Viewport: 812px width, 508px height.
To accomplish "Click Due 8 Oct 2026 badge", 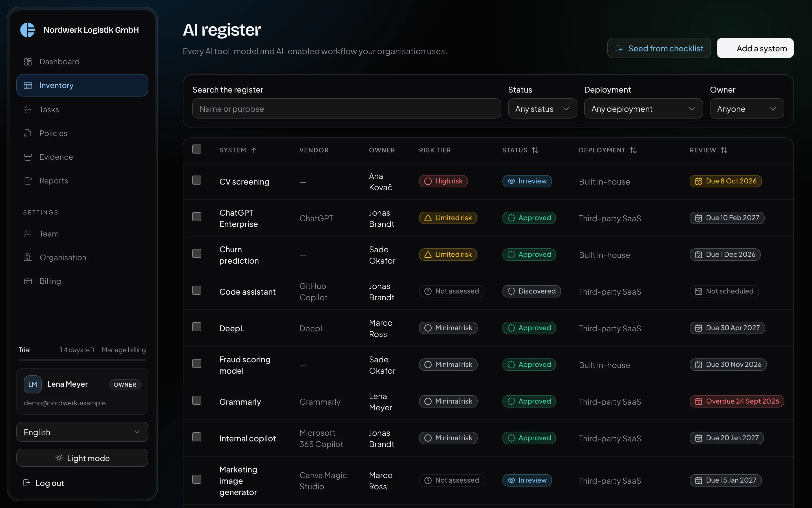I will click(725, 181).
